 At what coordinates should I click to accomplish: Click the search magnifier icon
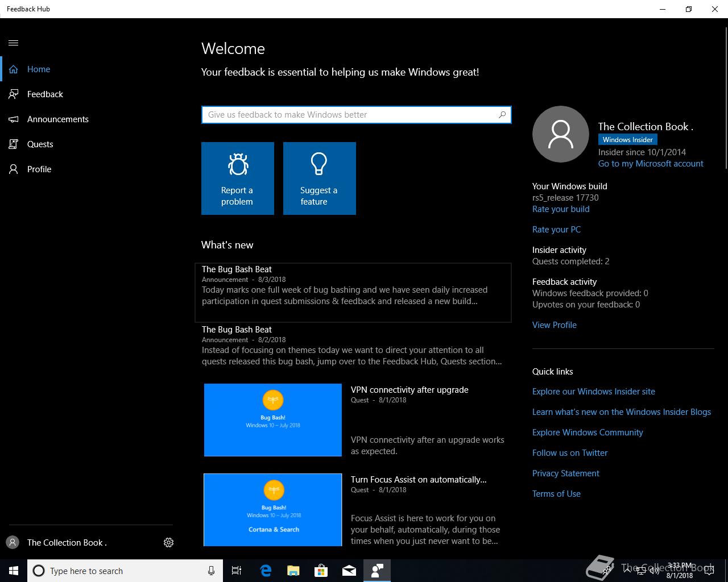(502, 115)
